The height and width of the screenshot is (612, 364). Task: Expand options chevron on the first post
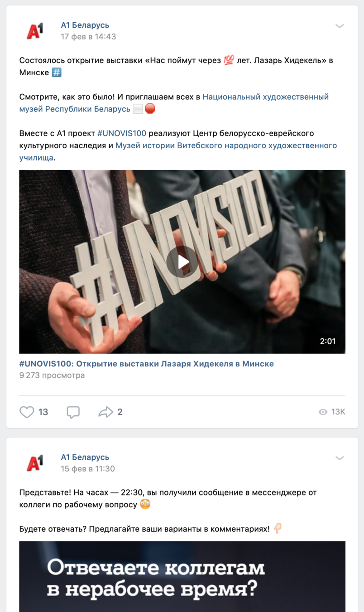tap(340, 26)
